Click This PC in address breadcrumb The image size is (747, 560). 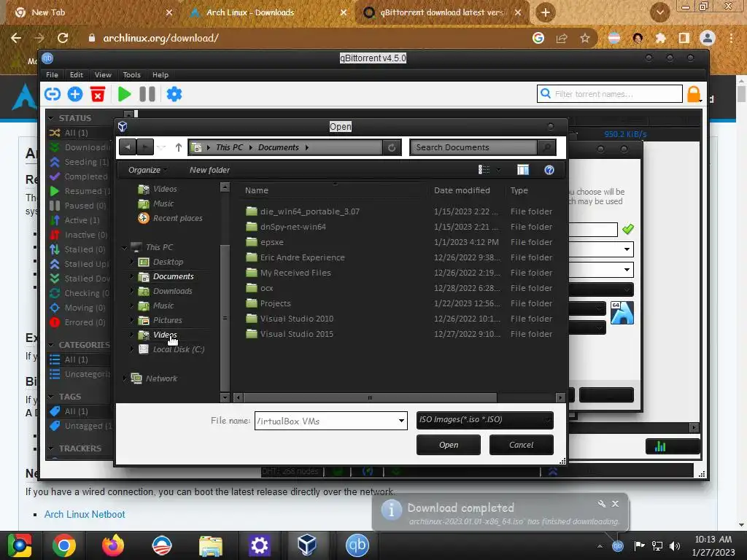pos(229,147)
